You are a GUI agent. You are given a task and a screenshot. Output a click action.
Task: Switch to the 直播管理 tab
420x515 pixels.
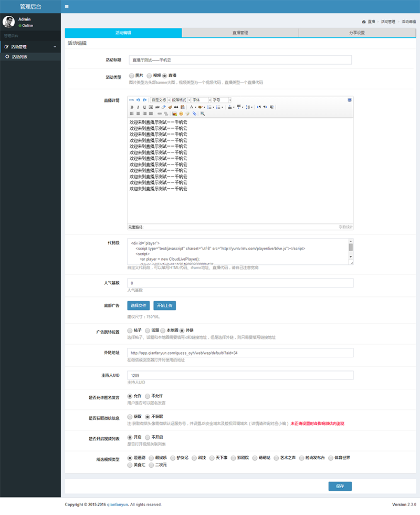click(x=240, y=33)
